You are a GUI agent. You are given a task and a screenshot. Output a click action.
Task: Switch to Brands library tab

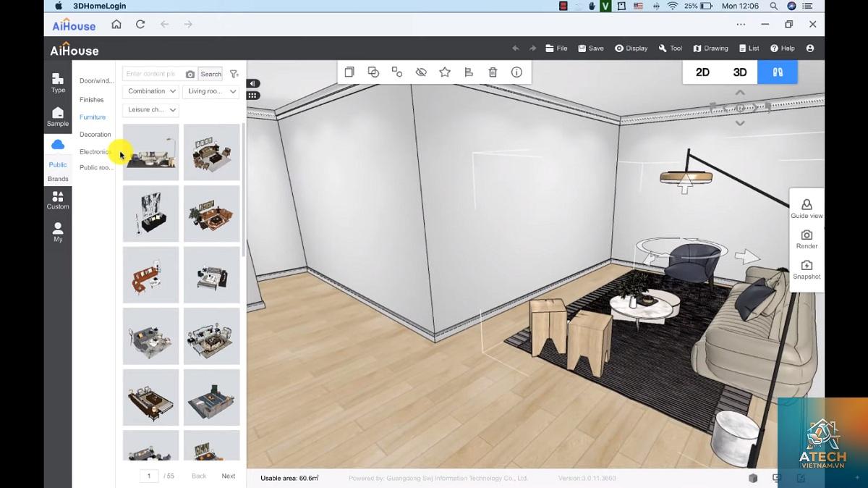click(x=58, y=179)
